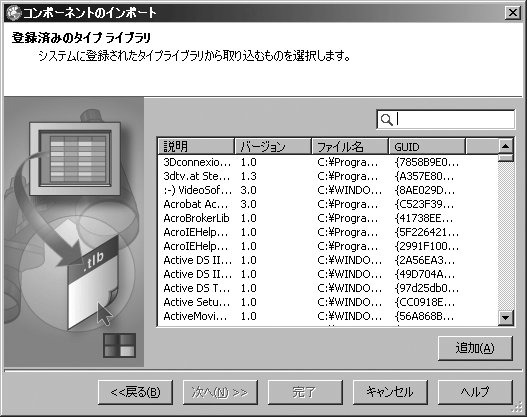This screenshot has width=527, height=417.
Task: Sort by the バージョン column header
Action: tap(273, 147)
